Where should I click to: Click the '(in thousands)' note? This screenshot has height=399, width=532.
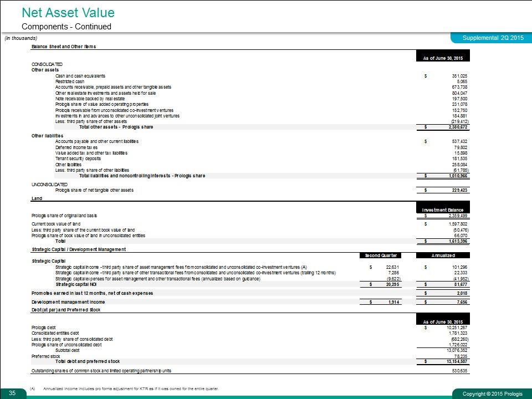click(21, 38)
